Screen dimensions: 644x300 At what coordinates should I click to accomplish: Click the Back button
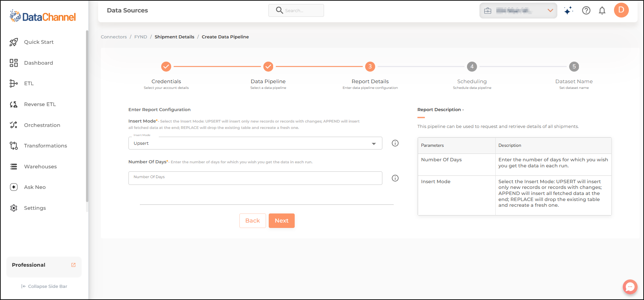point(252,221)
